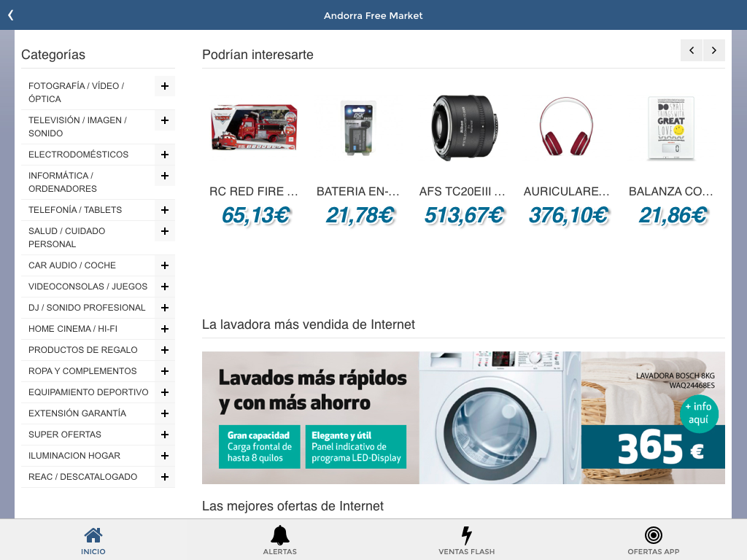
Task: Expand Extensión Garantía plus
Action: pos(165,413)
